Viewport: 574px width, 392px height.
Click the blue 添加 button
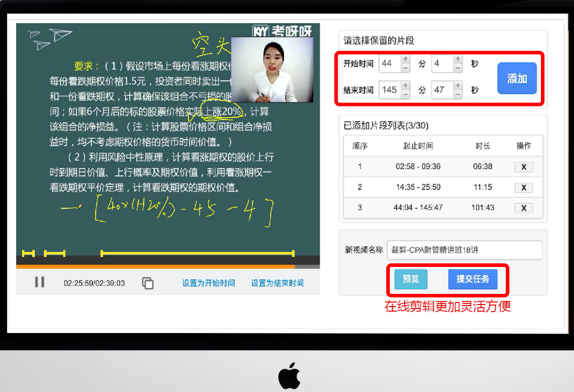[x=517, y=78]
